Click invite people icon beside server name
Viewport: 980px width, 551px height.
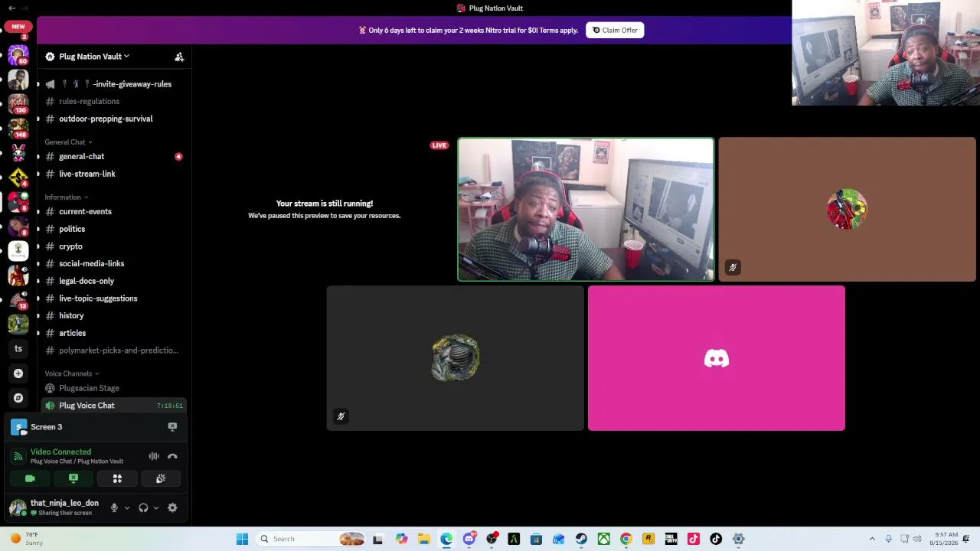(179, 57)
